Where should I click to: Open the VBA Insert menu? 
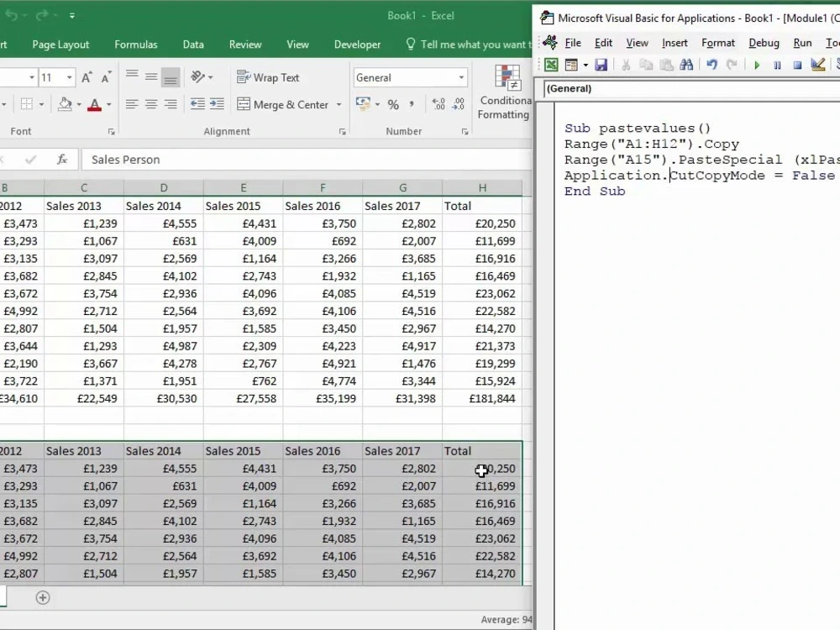pyautogui.click(x=675, y=43)
